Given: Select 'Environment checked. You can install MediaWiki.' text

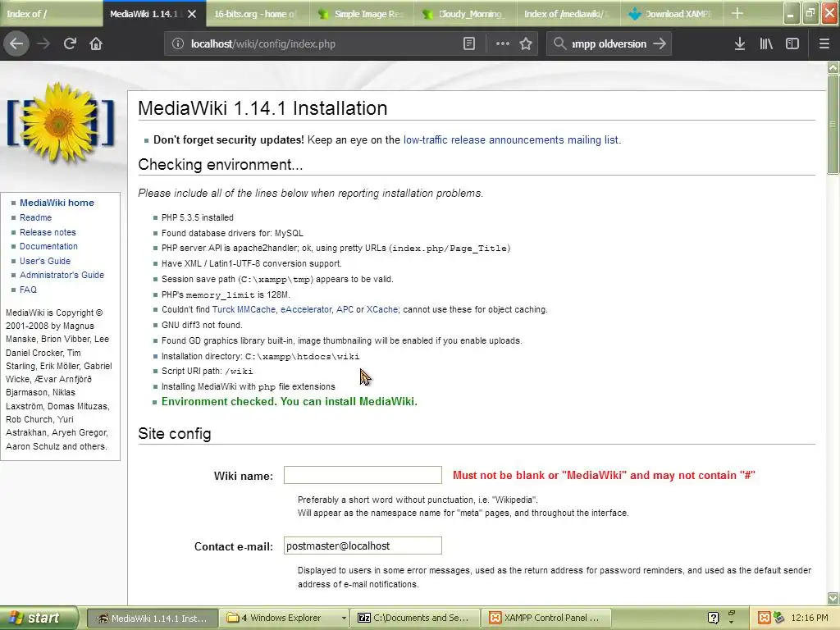Looking at the screenshot, I should click(x=290, y=401).
